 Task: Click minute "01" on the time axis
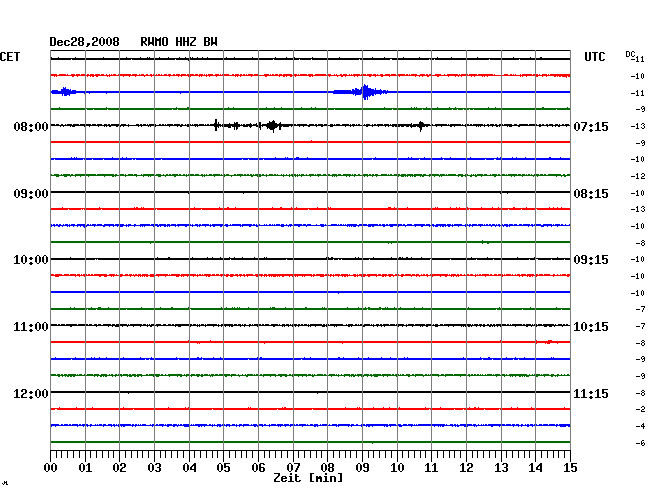pyautogui.click(x=85, y=468)
